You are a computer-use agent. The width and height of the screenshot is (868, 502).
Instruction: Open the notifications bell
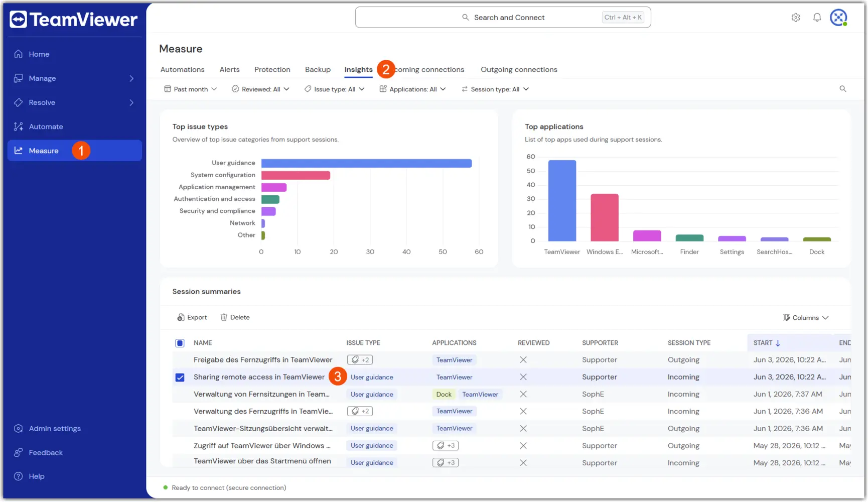tap(817, 18)
